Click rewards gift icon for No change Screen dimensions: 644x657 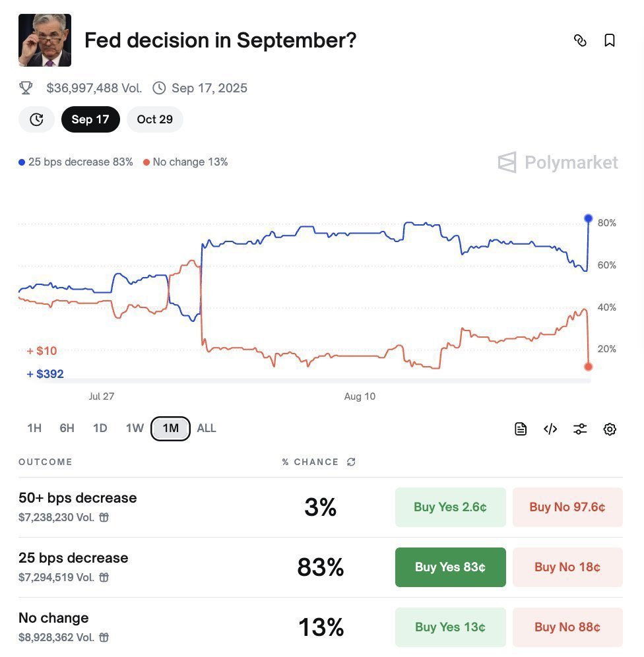[x=104, y=637]
